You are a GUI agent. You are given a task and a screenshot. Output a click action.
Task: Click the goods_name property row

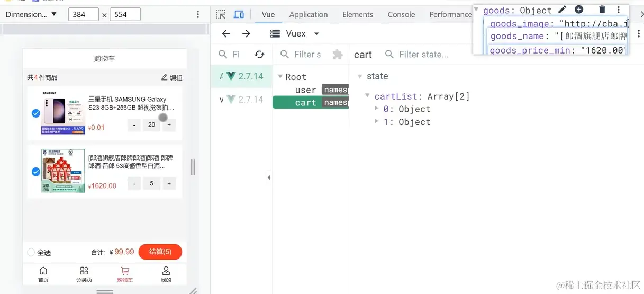[x=558, y=36]
